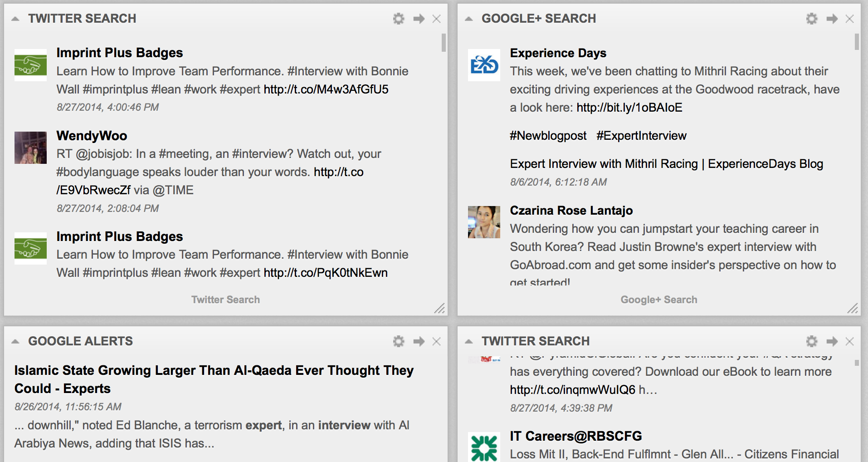
Task: Click the top Twitter Search widget scrollbar
Action: (444, 43)
